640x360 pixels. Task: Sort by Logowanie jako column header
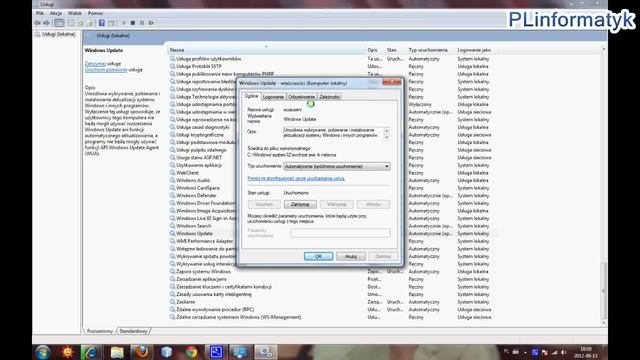(x=475, y=50)
